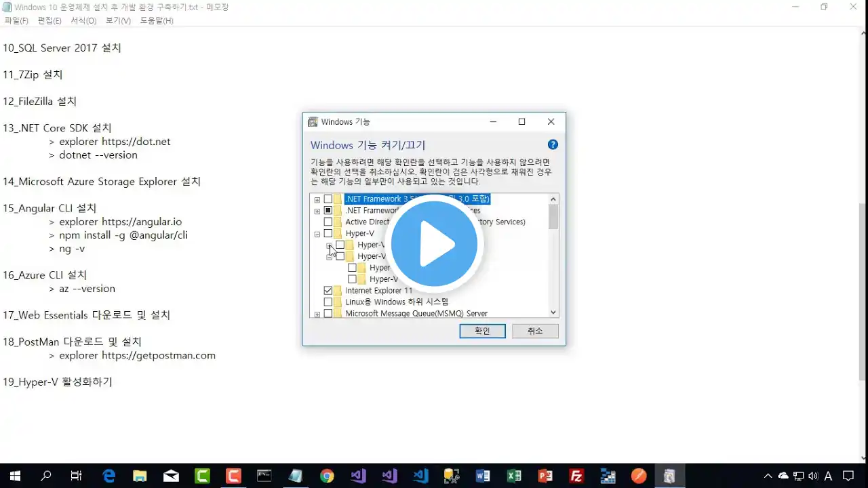This screenshot has height=488, width=868.
Task: Select the Internet Explorer 11 feature row
Action: pyautogui.click(x=378, y=290)
